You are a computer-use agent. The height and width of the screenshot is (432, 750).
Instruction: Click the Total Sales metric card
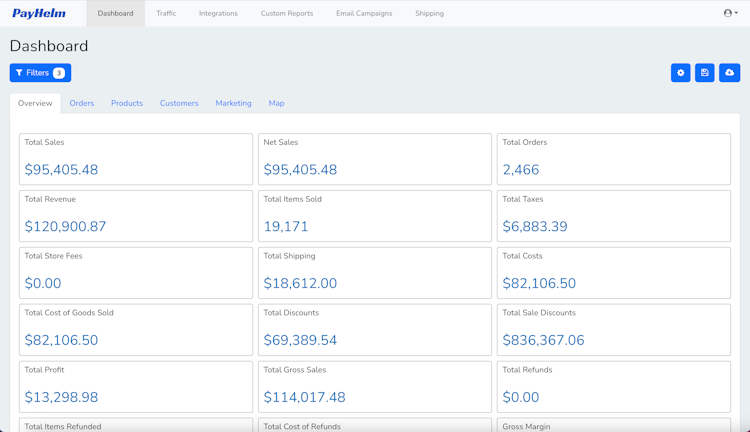point(136,159)
